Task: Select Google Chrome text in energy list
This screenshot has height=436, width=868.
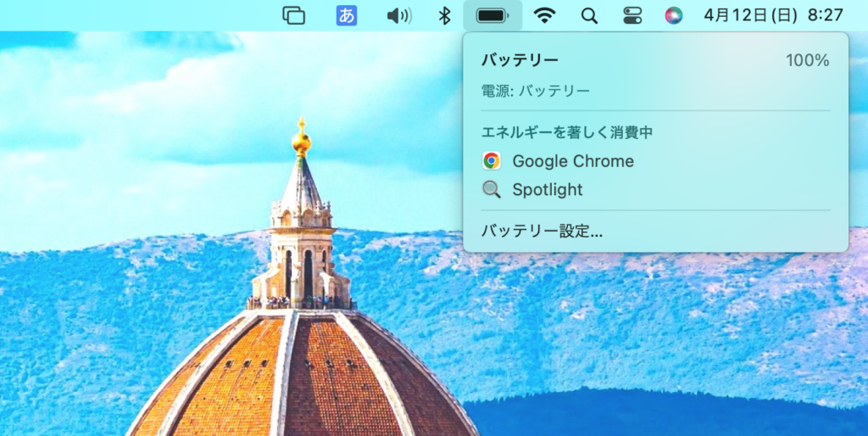Action: (x=573, y=161)
